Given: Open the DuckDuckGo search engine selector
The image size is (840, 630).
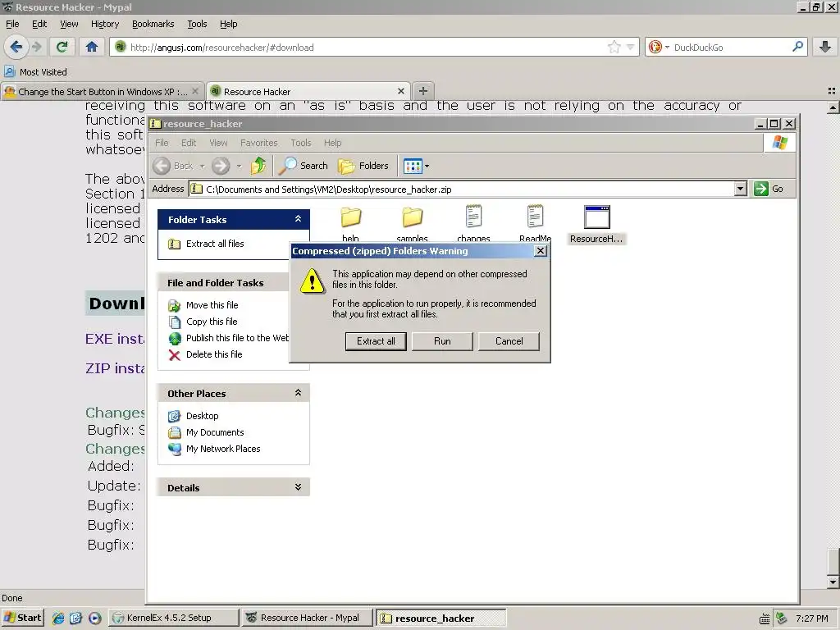Looking at the screenshot, I should pyautogui.click(x=659, y=47).
